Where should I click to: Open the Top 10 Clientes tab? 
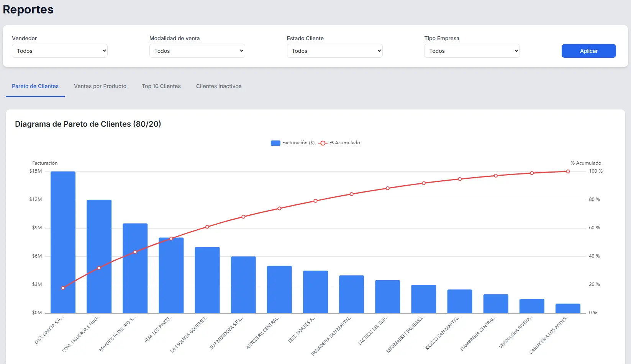[x=161, y=86]
